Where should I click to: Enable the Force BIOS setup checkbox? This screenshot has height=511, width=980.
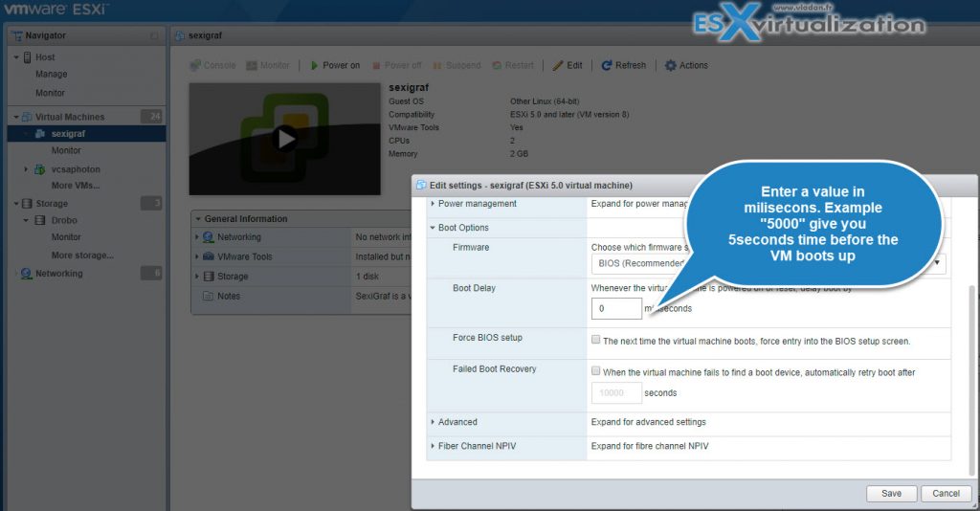pos(596,340)
